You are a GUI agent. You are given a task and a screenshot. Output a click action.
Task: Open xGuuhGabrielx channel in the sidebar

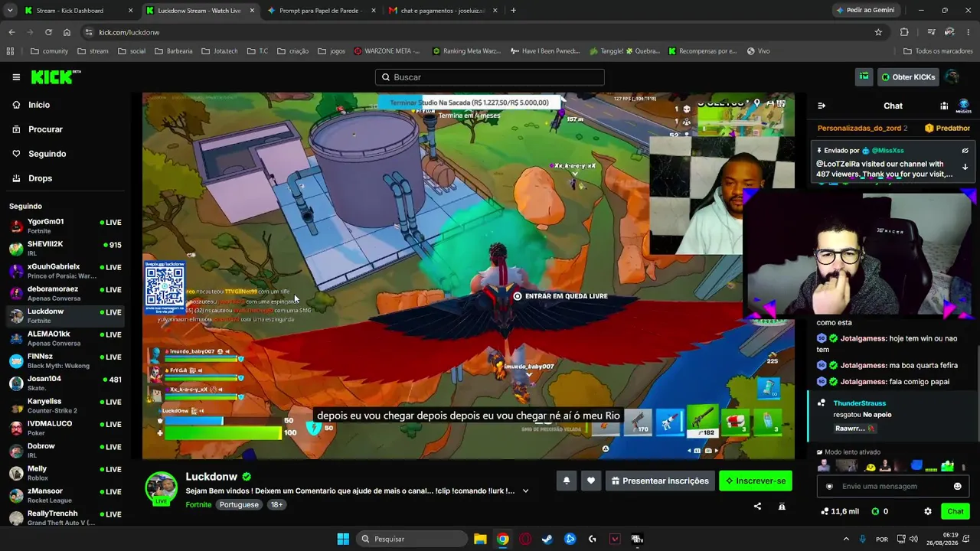click(x=64, y=271)
